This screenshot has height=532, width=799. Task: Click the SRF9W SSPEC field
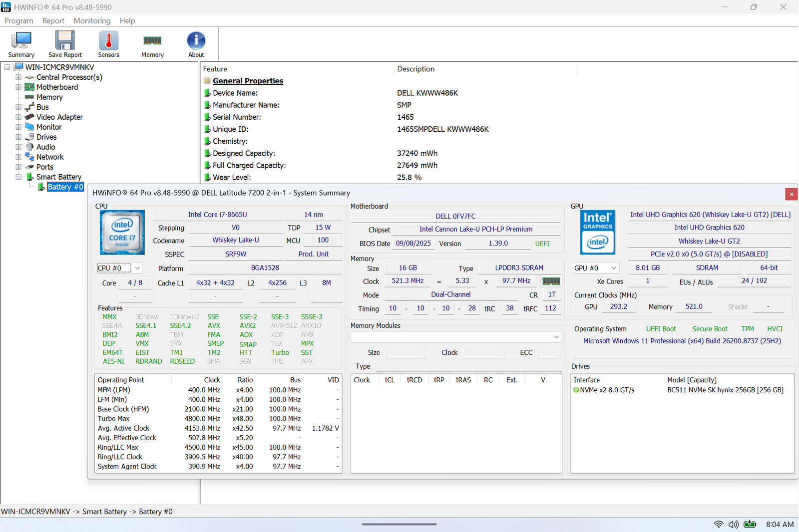click(x=236, y=254)
